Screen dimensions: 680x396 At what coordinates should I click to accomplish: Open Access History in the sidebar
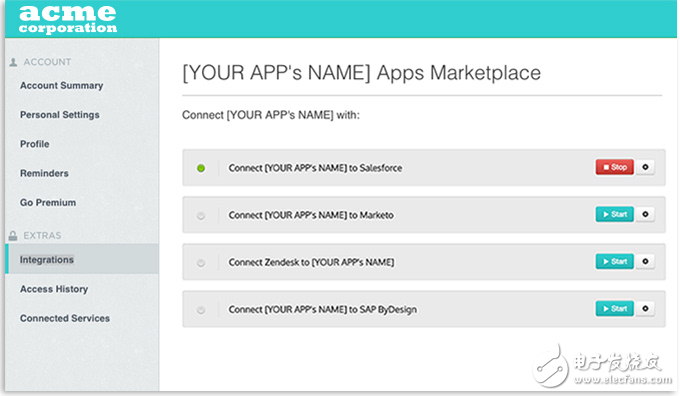[x=54, y=289]
